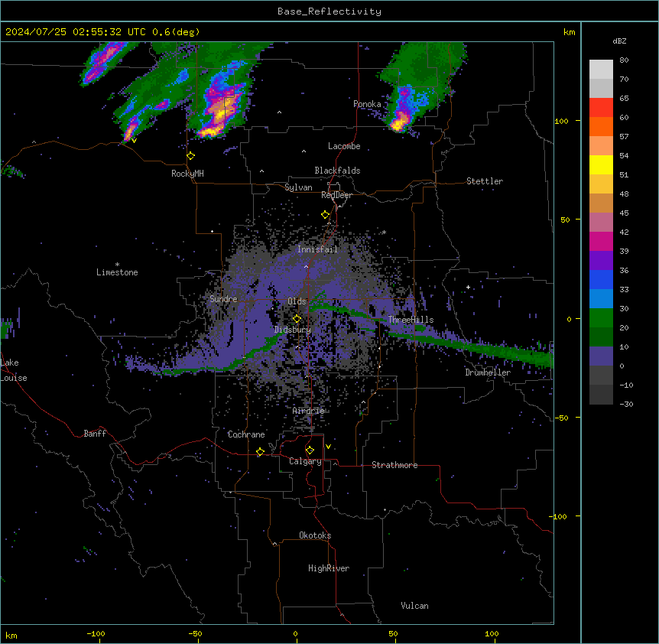The height and width of the screenshot is (644, 659).
Task: Click the yellow diamond marker below RedDeer
Action: (326, 215)
